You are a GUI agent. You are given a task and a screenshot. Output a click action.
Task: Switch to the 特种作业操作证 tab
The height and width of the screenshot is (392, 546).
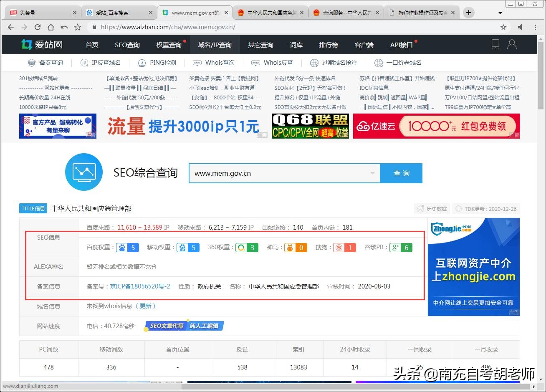point(422,13)
